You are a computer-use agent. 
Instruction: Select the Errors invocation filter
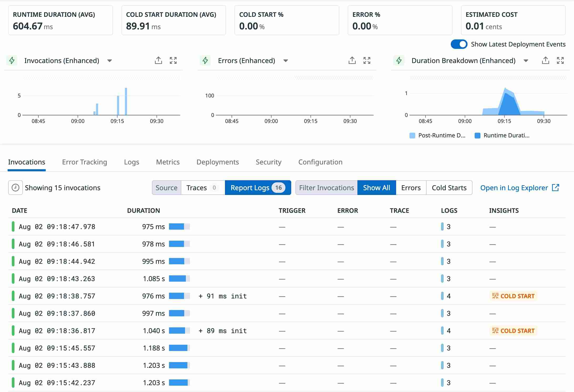coord(411,188)
